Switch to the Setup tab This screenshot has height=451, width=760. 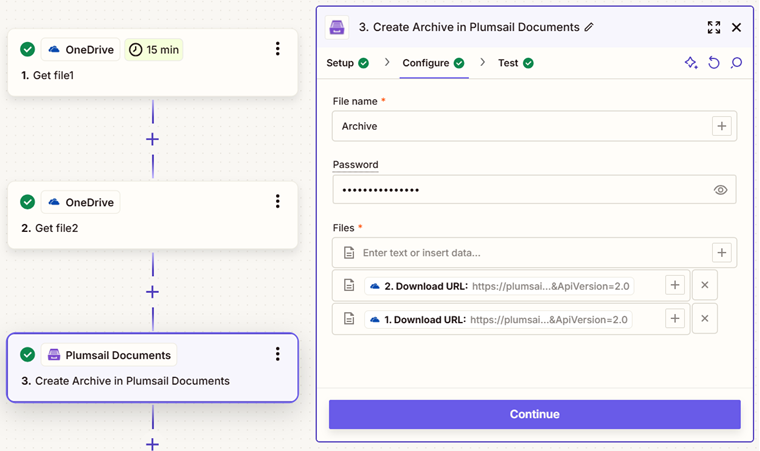click(x=348, y=63)
